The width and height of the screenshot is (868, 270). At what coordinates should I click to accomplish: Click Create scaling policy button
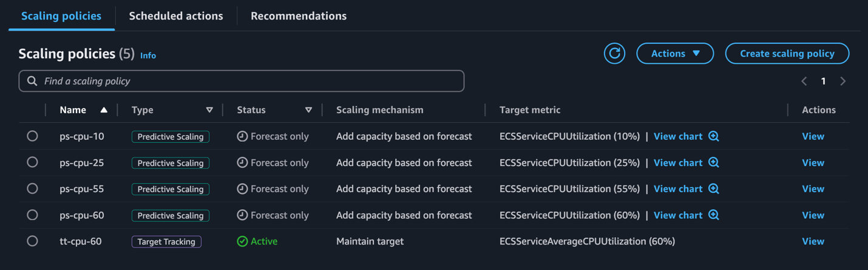pos(787,54)
